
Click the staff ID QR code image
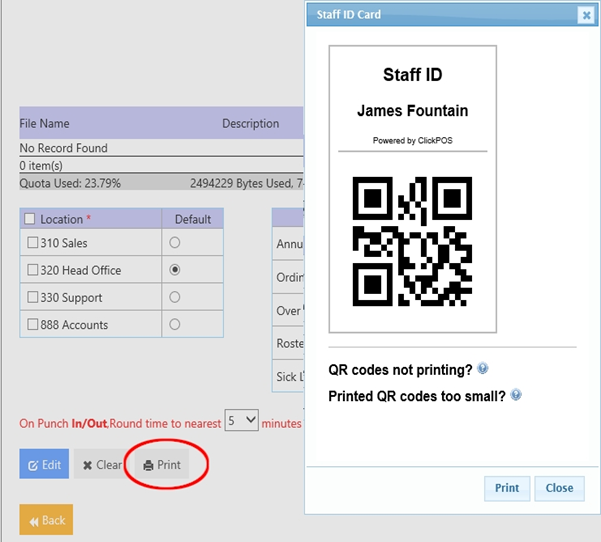point(412,241)
